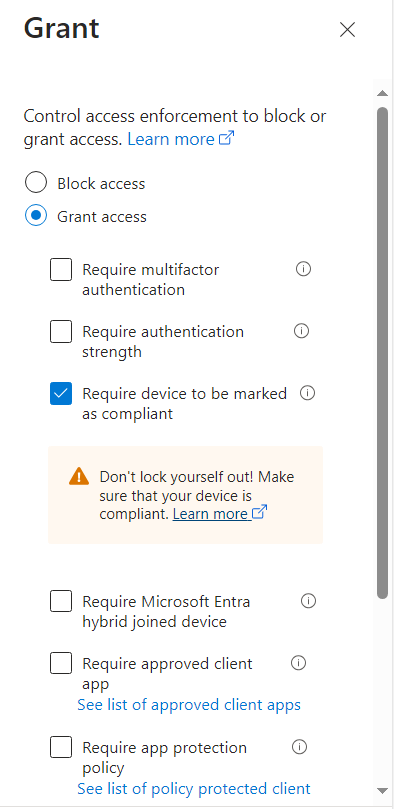Select the Grant access radio button

36,216
